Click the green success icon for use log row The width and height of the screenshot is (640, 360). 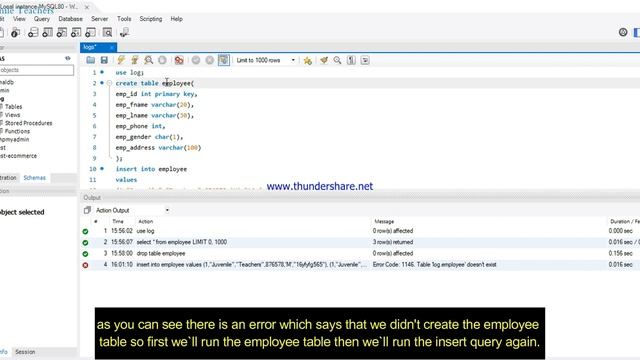85,231
